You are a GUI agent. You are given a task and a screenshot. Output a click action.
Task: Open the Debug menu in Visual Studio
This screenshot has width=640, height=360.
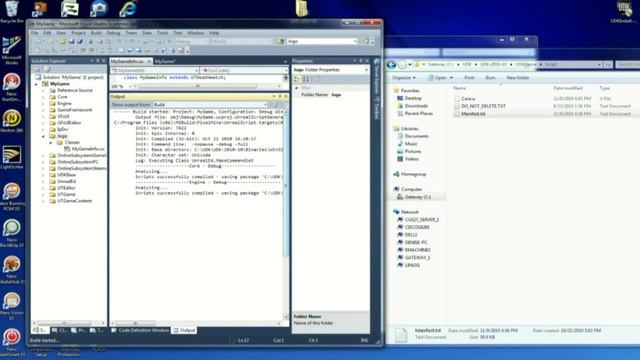(x=113, y=33)
